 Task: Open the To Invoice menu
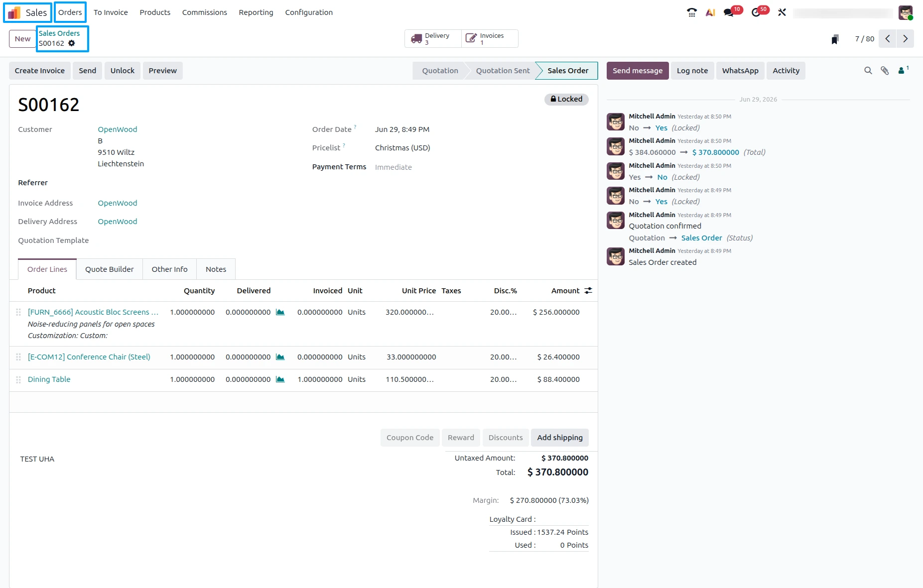111,12
